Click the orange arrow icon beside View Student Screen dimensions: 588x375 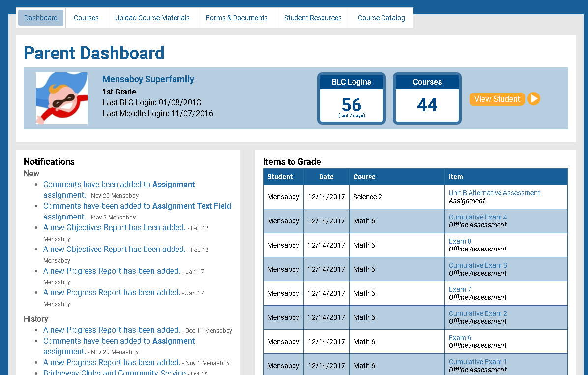534,99
